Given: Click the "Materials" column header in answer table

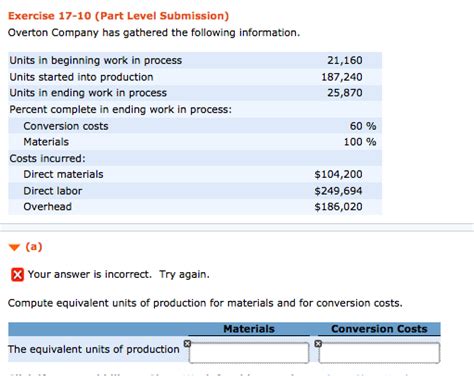Looking at the screenshot, I should click(249, 329).
